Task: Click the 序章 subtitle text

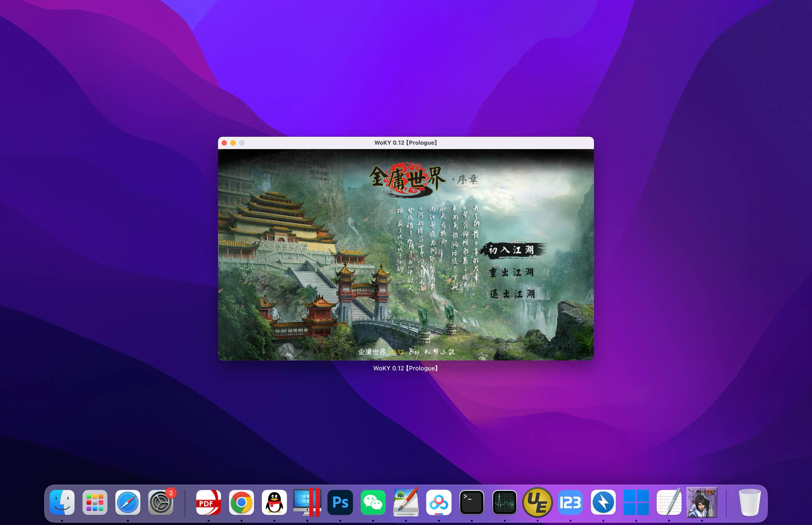Action: coord(467,180)
